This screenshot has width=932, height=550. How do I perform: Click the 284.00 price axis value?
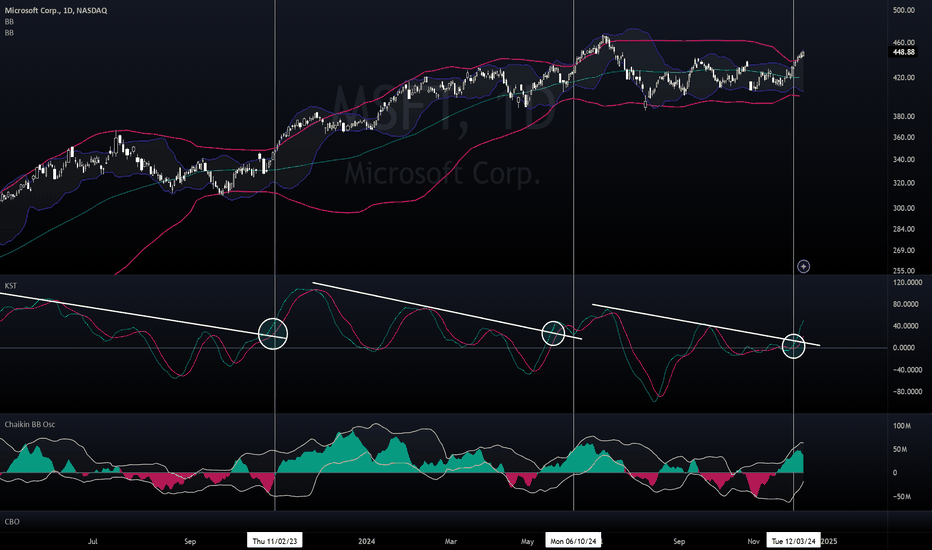(x=903, y=229)
